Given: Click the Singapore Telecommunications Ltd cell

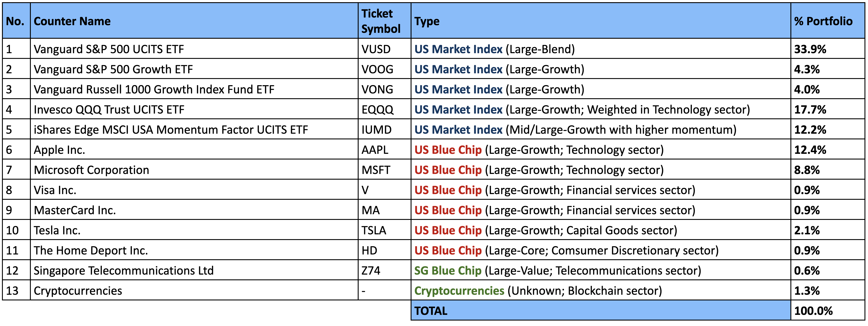Looking at the screenshot, I should [124, 271].
